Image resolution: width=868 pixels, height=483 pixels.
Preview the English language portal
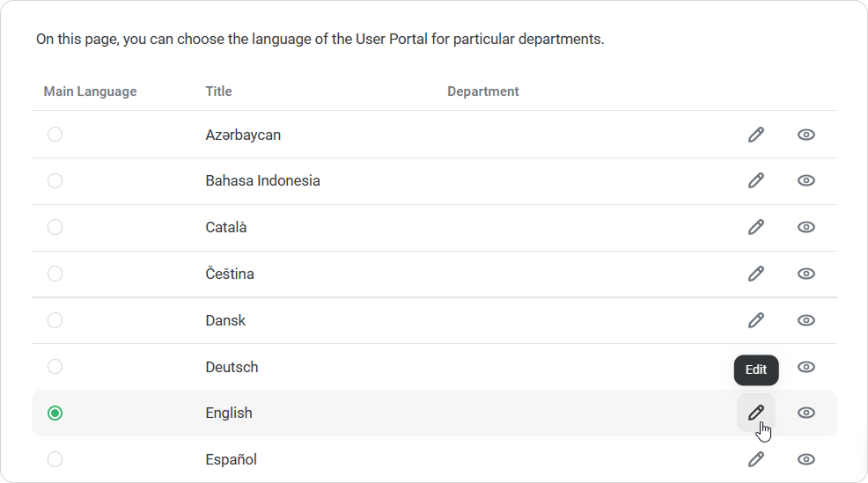click(x=805, y=413)
